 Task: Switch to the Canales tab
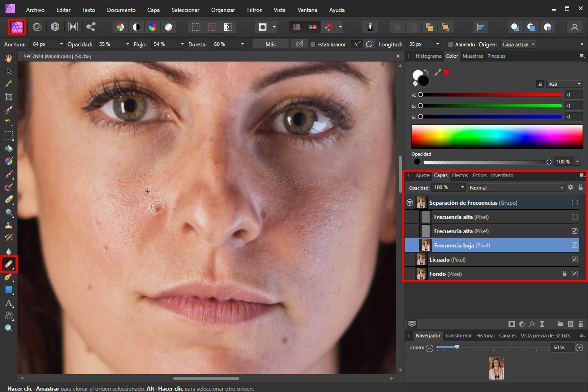click(508, 336)
